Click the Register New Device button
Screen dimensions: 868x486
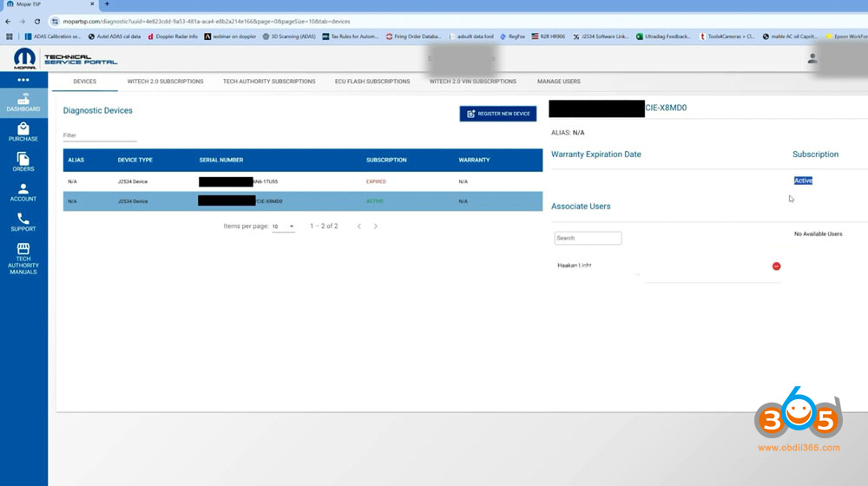click(x=498, y=114)
